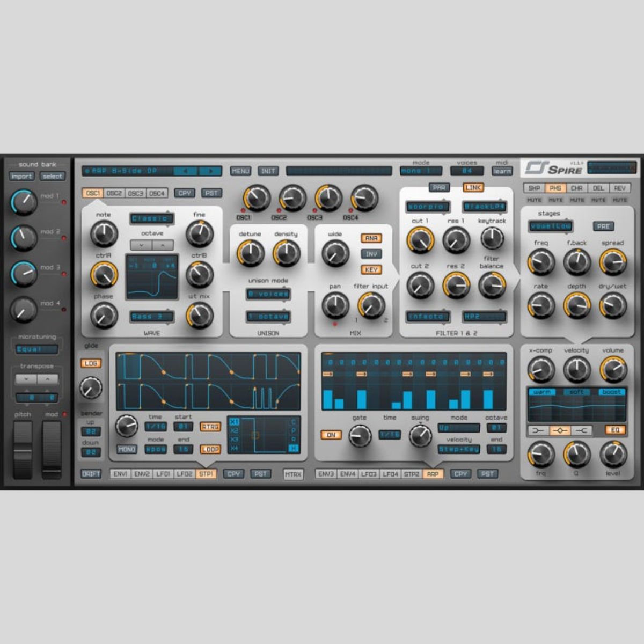Toggle the filter LINK button
The width and height of the screenshot is (644, 644).
(473, 187)
